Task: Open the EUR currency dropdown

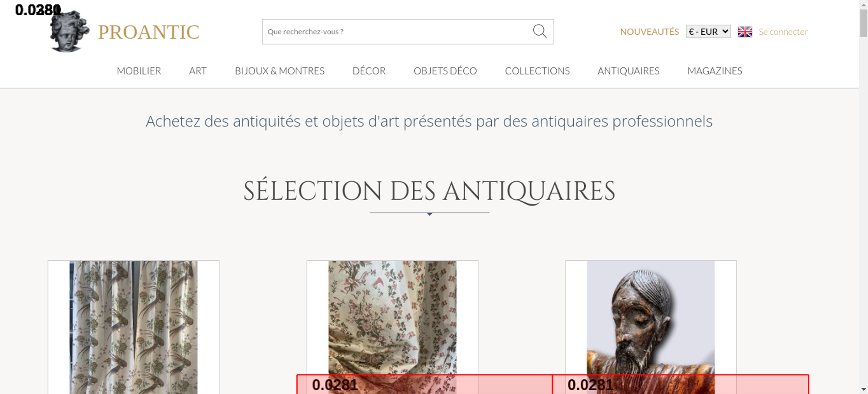Action: 708,32
